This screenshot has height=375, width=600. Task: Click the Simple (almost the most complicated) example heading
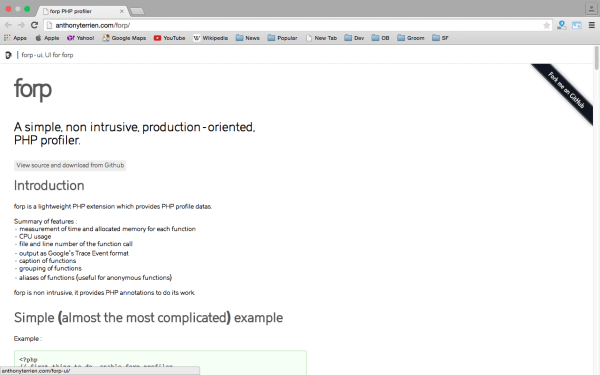tap(148, 318)
